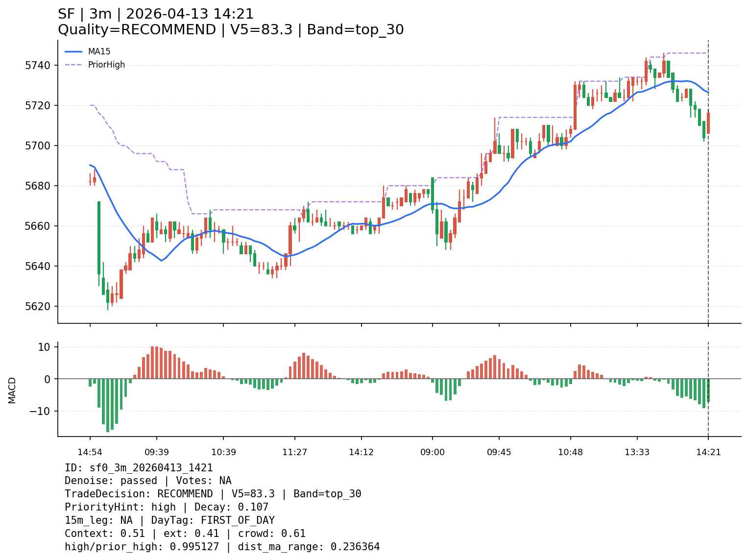Viewport: 748px width, 560px height.
Task: Click the PriorHigh dashed purple legend swatch
Action: click(x=73, y=65)
